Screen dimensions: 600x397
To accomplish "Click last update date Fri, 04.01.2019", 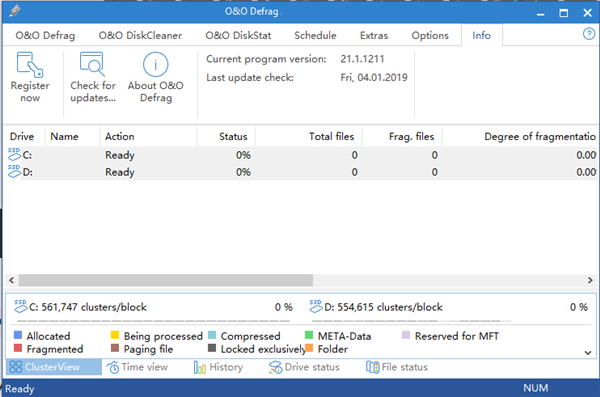I will [374, 77].
